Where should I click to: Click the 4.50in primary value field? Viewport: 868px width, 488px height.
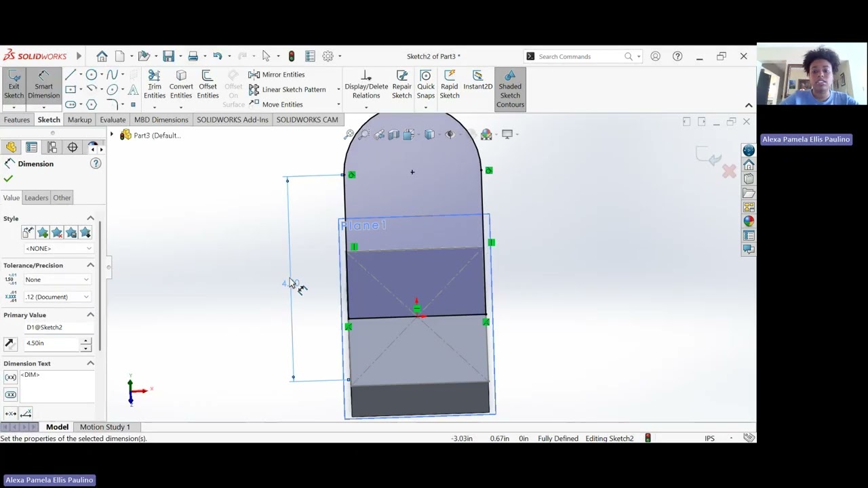click(x=52, y=343)
